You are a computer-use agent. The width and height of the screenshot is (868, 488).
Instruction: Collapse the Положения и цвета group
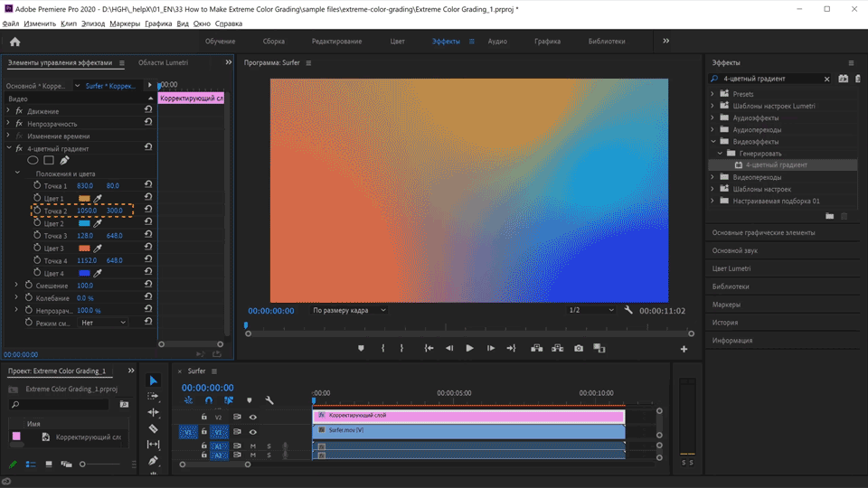click(17, 174)
